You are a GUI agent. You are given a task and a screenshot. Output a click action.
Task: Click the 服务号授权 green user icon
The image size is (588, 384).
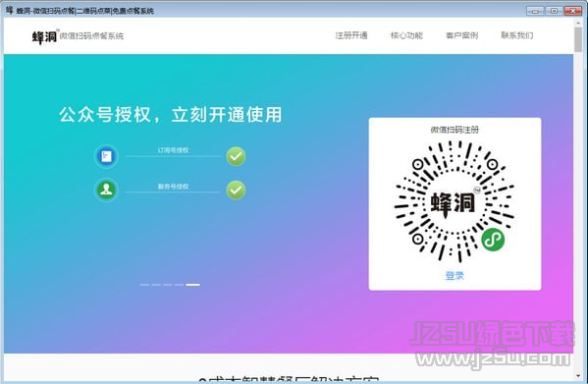click(x=106, y=190)
